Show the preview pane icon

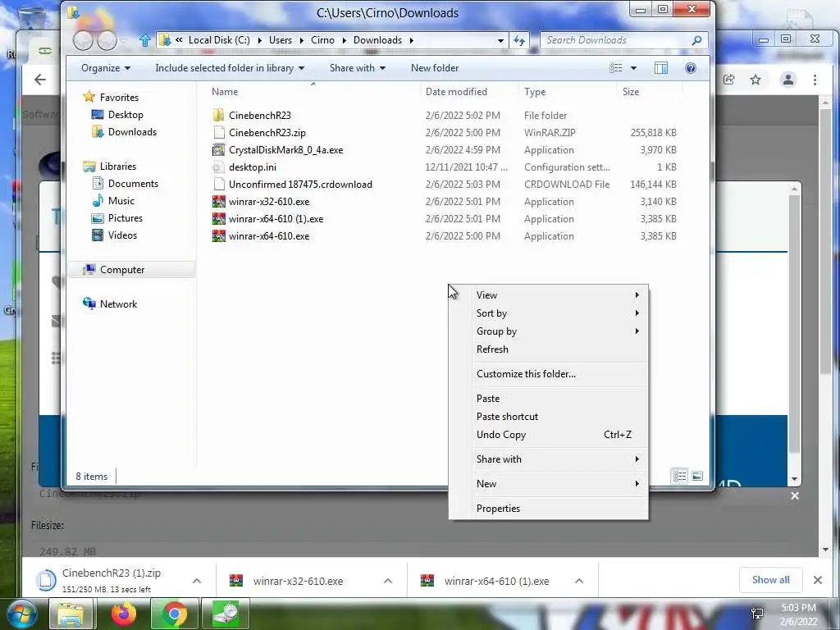point(661,68)
